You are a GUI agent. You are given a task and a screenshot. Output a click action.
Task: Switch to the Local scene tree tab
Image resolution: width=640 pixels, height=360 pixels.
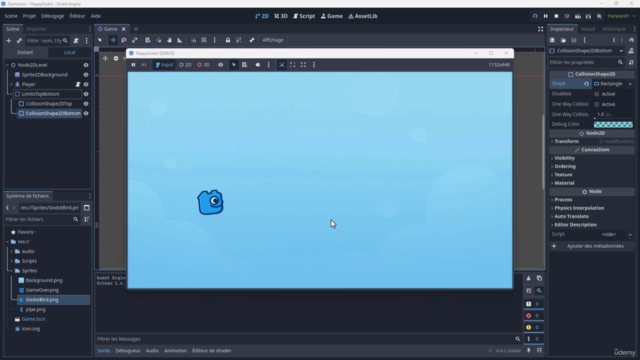coord(69,52)
